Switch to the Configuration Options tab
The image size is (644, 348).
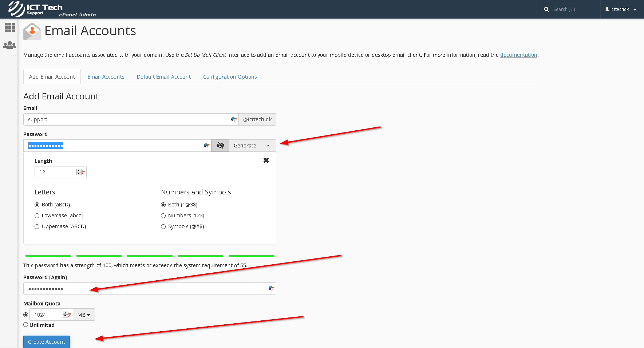click(230, 76)
